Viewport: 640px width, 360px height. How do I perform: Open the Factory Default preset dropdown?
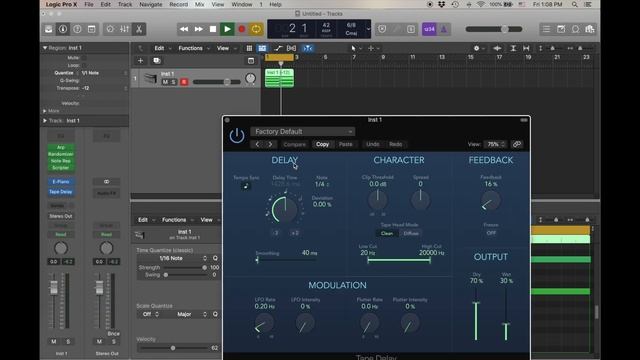pos(302,131)
